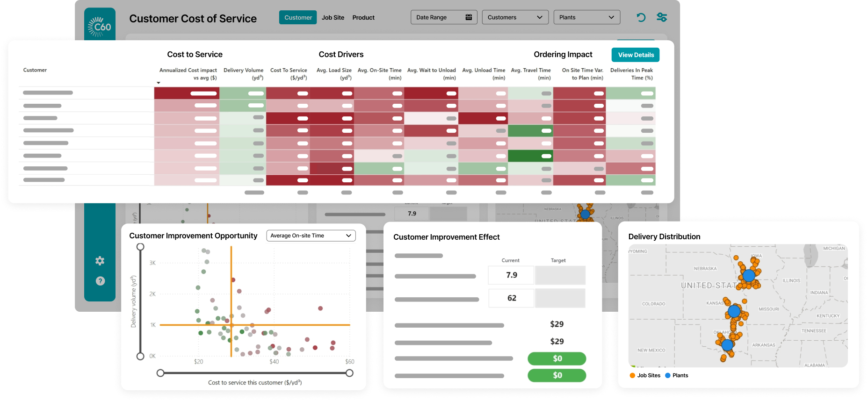Click the Avg. On-Site Time column header

(x=379, y=74)
